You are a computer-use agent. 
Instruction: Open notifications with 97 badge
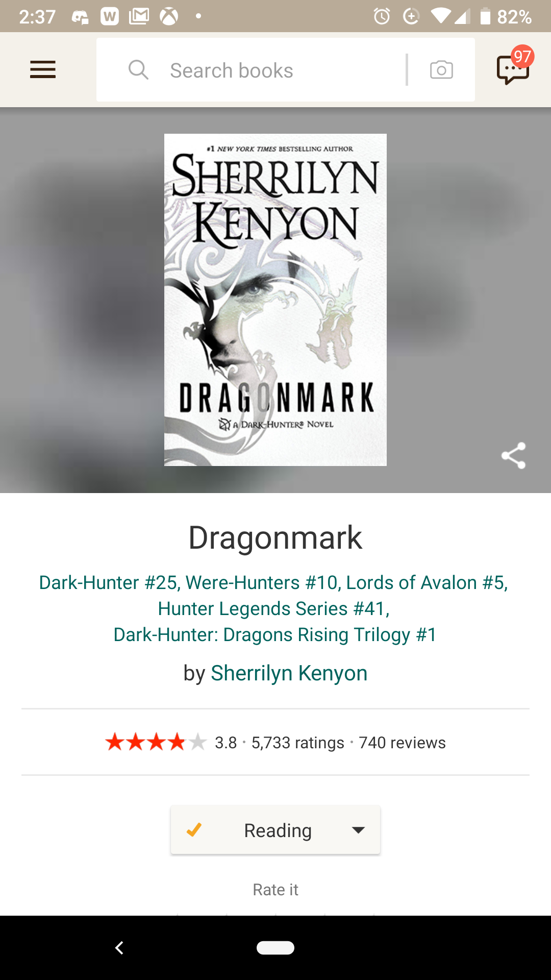pos(514,67)
